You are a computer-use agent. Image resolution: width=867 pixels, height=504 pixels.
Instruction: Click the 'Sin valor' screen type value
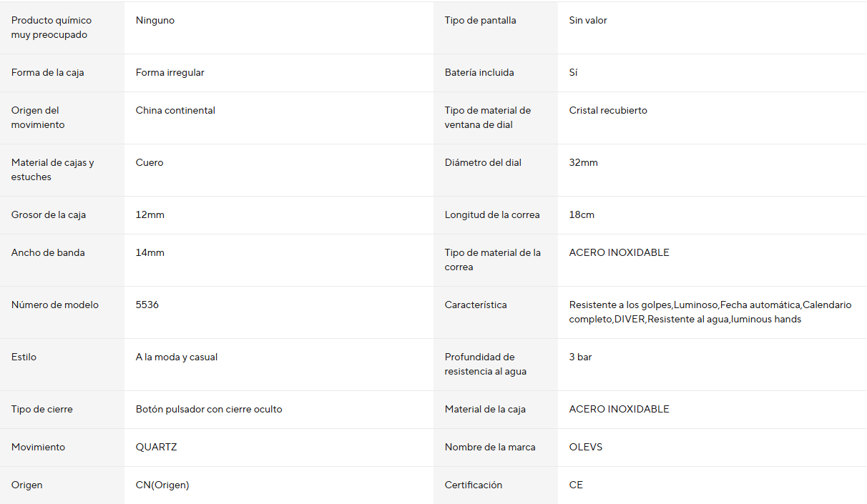pos(588,20)
